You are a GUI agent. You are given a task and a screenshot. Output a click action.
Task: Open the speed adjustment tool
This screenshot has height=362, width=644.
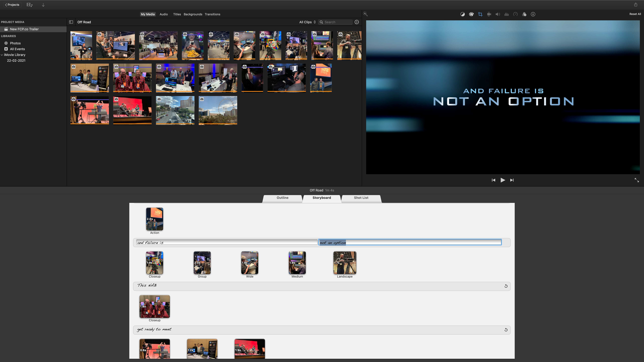point(515,14)
